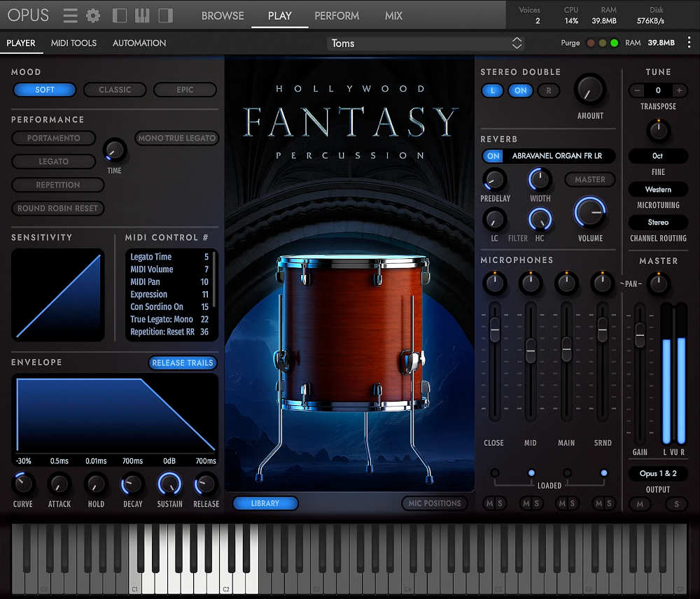This screenshot has width=700, height=599.
Task: Open the hamburger menu next to the Opus logo
Action: click(x=69, y=15)
